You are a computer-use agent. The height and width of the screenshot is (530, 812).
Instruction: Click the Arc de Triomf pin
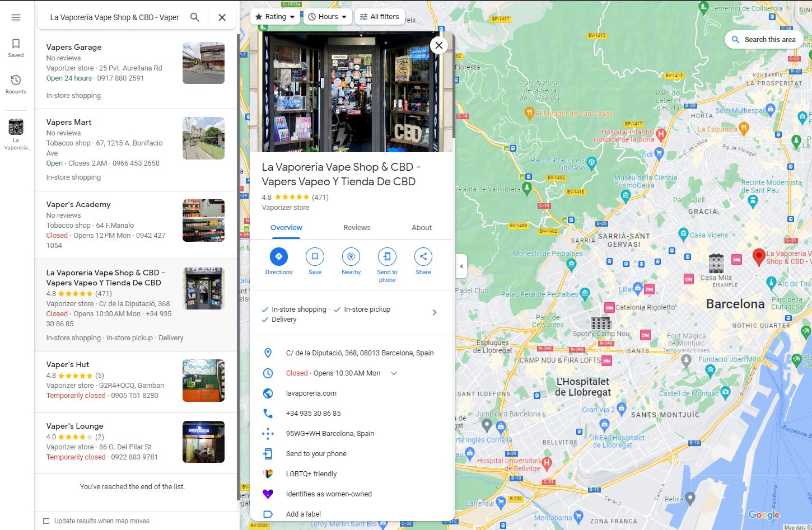pyautogui.click(x=771, y=282)
